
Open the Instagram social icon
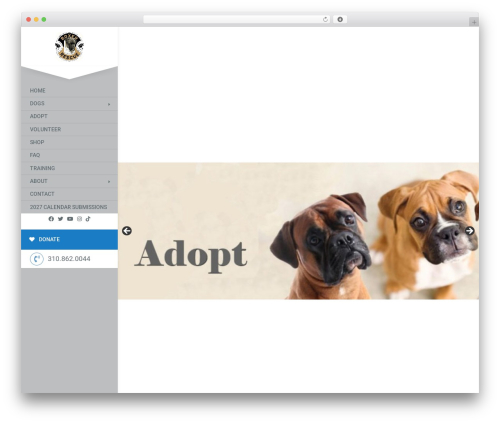[79, 219]
